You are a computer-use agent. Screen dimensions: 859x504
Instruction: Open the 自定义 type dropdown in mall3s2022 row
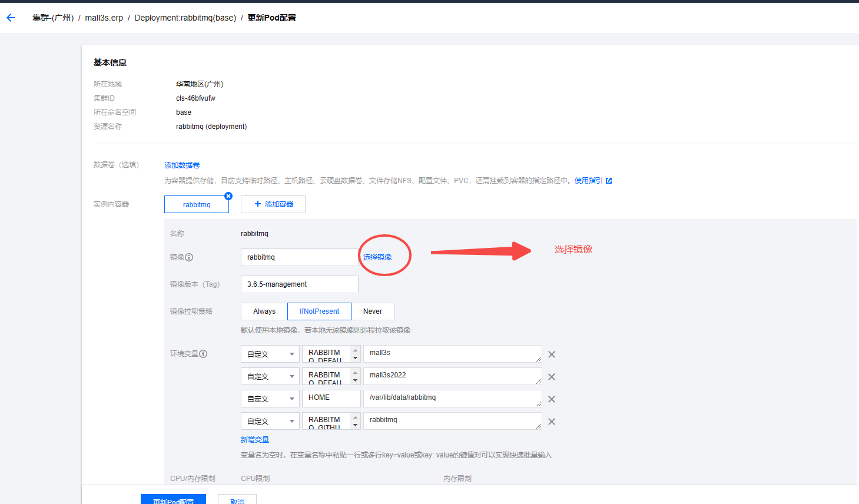270,376
